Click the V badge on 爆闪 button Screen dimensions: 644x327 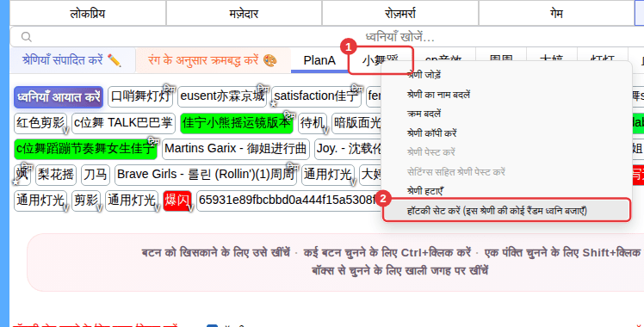pos(190,208)
